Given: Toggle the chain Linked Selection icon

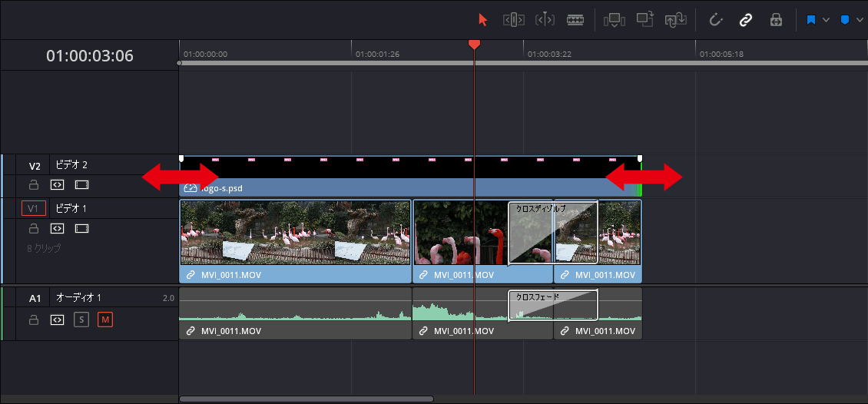Looking at the screenshot, I should (745, 20).
